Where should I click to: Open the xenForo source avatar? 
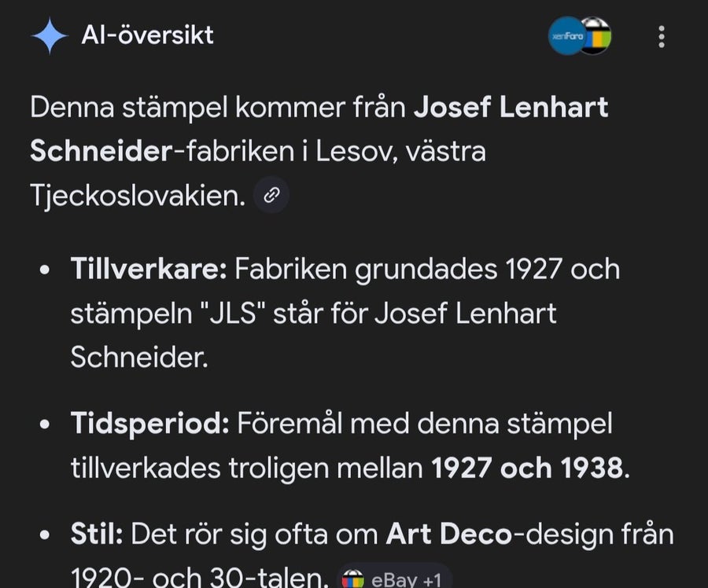pos(566,35)
